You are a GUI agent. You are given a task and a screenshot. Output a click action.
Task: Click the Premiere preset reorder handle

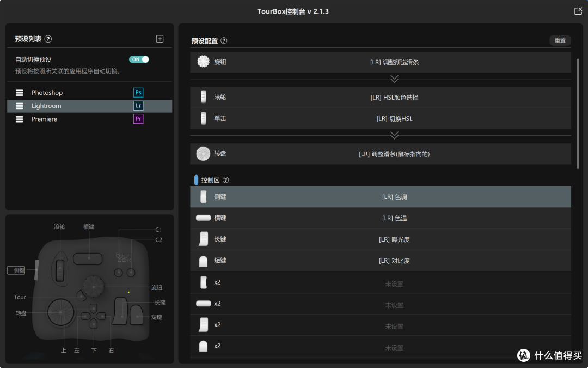pyautogui.click(x=20, y=119)
